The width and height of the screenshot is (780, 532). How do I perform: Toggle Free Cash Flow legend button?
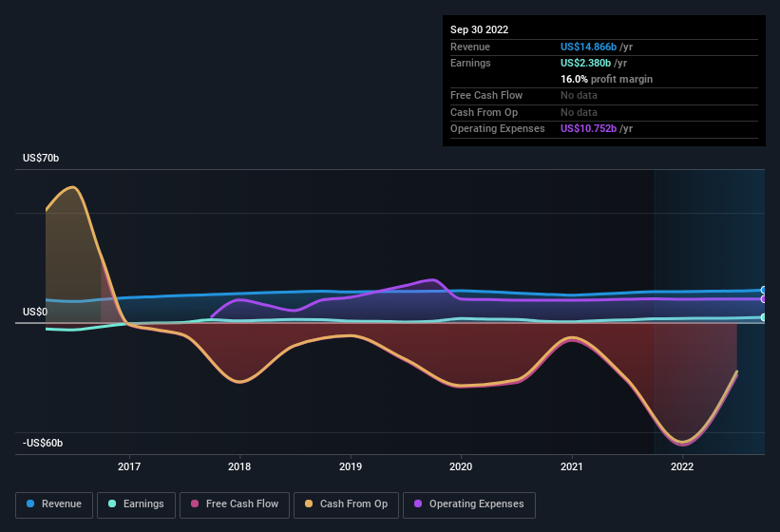(x=235, y=504)
